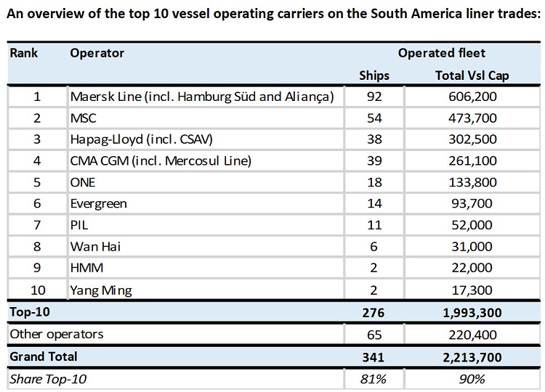Click rank number 1 for Maersk Line
This screenshot has height=392, width=545.
pyautogui.click(x=37, y=97)
